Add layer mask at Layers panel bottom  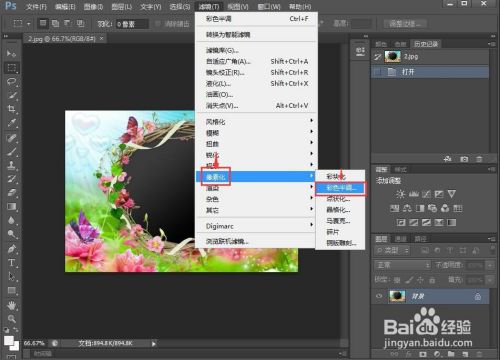(423, 354)
